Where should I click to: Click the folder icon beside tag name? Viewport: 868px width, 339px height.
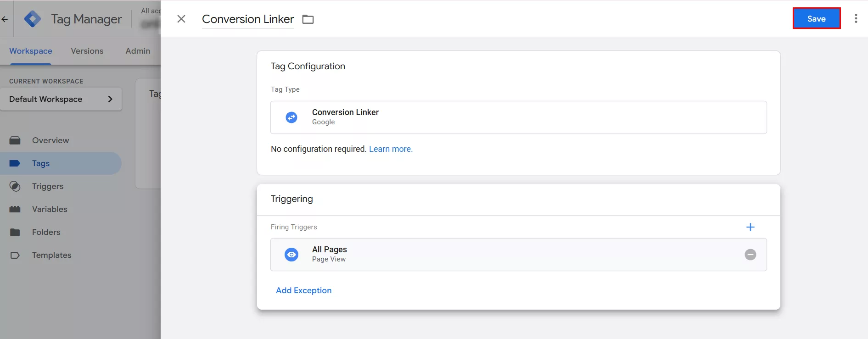tap(308, 19)
